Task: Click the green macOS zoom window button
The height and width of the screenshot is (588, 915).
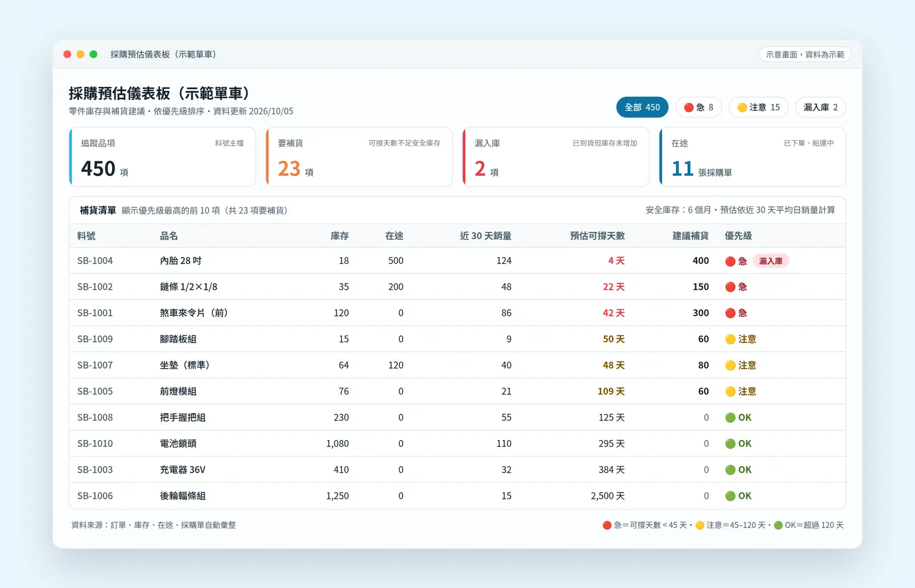Action: (94, 54)
